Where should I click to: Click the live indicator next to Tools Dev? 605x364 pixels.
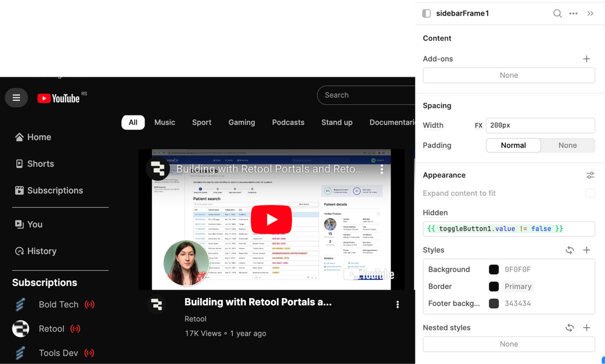click(x=89, y=353)
